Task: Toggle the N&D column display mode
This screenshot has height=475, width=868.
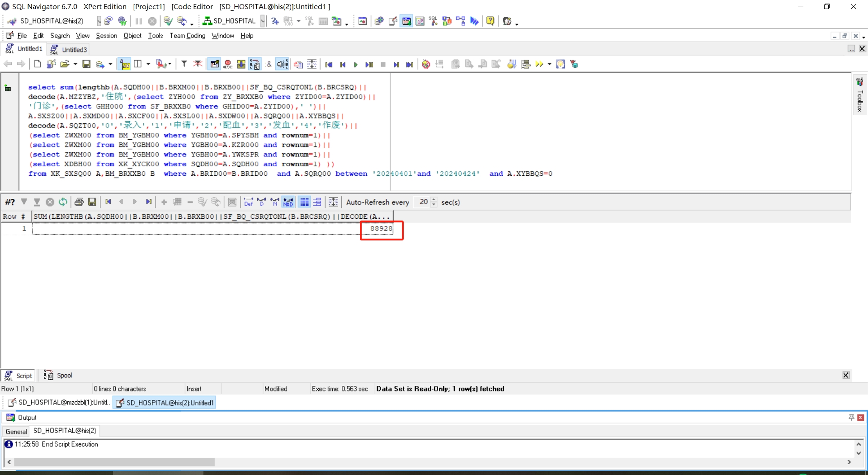Action: click(x=288, y=202)
